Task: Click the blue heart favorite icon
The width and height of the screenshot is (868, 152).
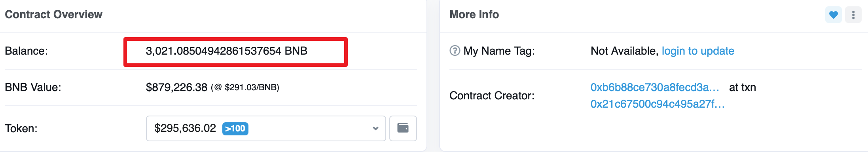Action: click(833, 15)
